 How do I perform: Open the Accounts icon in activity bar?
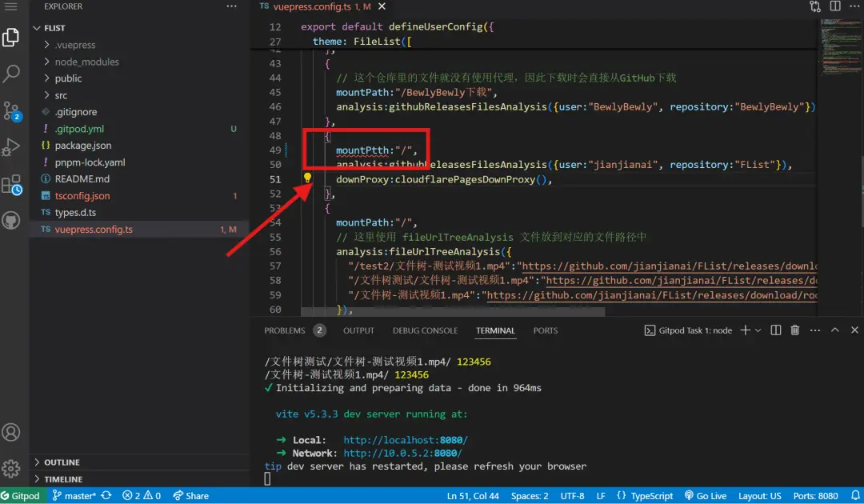coord(11,433)
